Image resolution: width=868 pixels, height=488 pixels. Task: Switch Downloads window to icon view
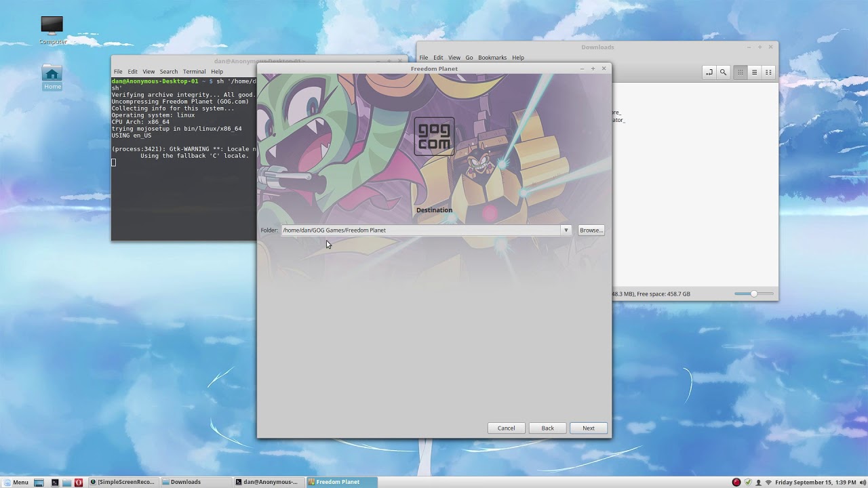pyautogui.click(x=741, y=72)
